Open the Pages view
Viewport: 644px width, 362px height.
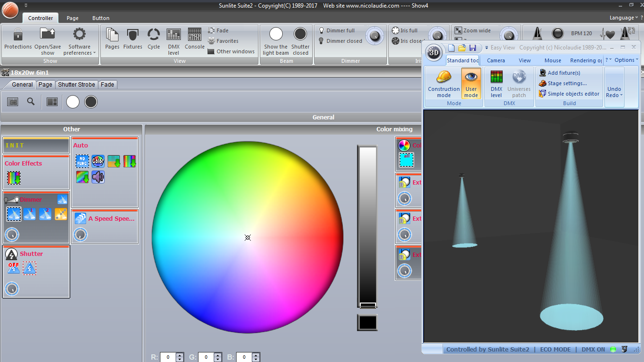coord(112,39)
